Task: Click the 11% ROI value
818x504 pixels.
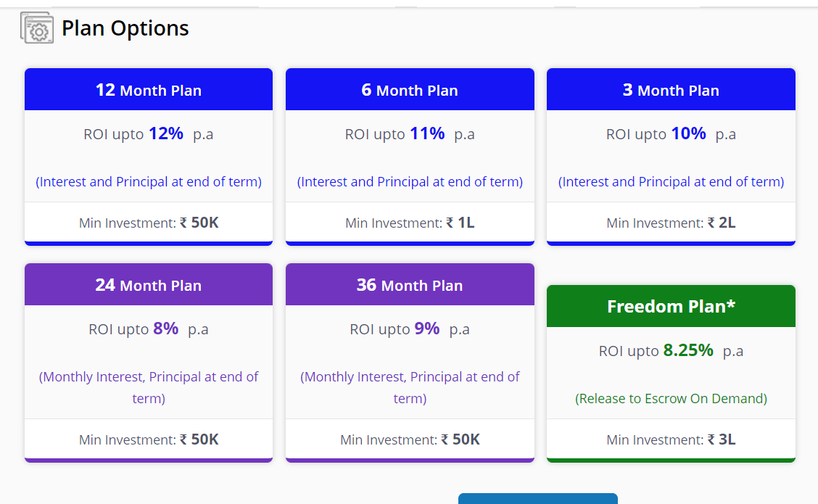Action: [427, 133]
